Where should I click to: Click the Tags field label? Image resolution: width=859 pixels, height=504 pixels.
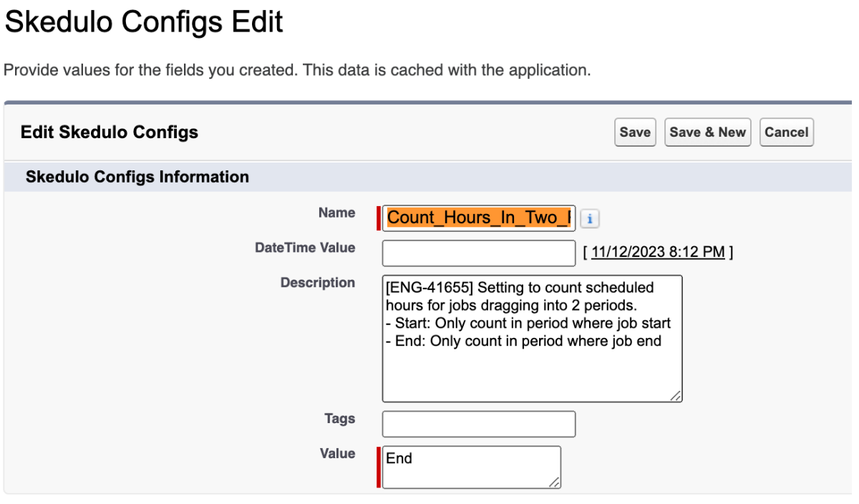(339, 418)
